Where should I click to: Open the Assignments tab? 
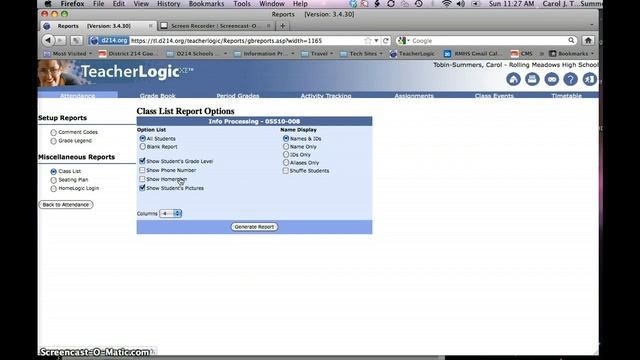pos(414,95)
